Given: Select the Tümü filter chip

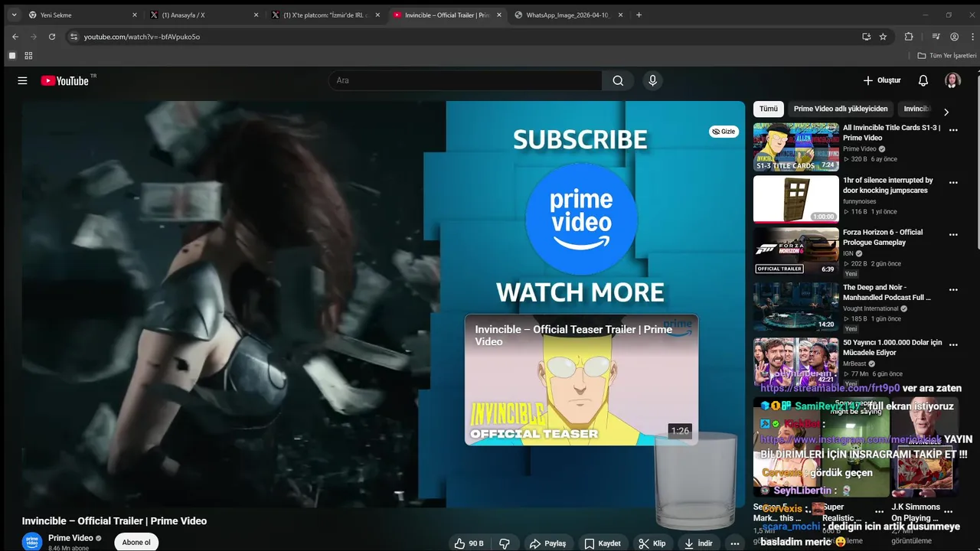Looking at the screenshot, I should click(x=769, y=109).
